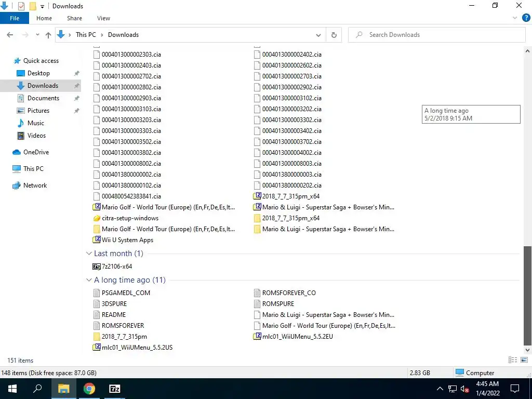This screenshot has width=532, height=399.
Task: Open 7-Zip from the taskbar
Action: [x=115, y=389]
